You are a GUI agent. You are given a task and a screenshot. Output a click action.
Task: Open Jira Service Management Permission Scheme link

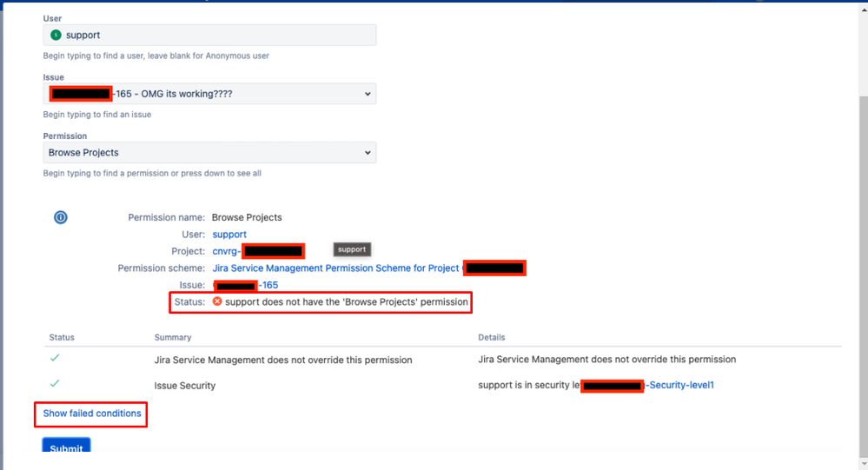pos(335,268)
